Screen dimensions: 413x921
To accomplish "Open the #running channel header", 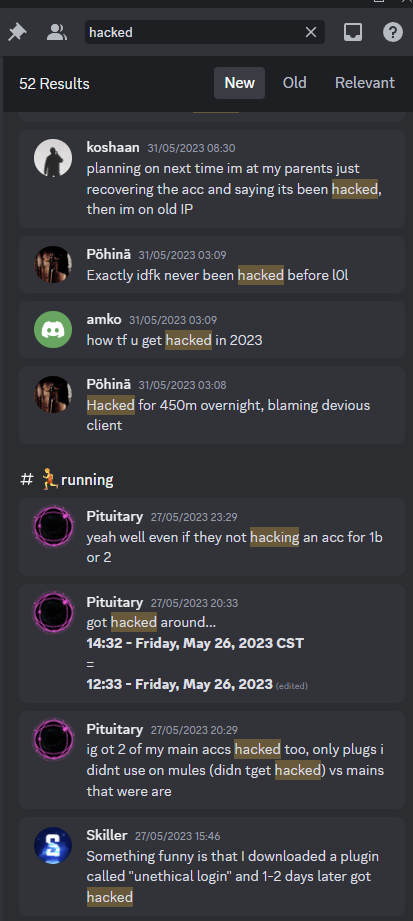I will pyautogui.click(x=66, y=480).
